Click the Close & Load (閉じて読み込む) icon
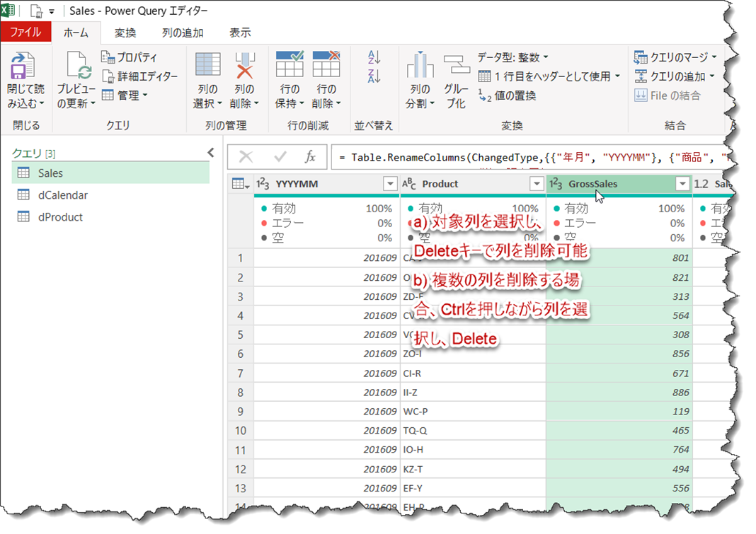The height and width of the screenshot is (534, 756). 22,66
